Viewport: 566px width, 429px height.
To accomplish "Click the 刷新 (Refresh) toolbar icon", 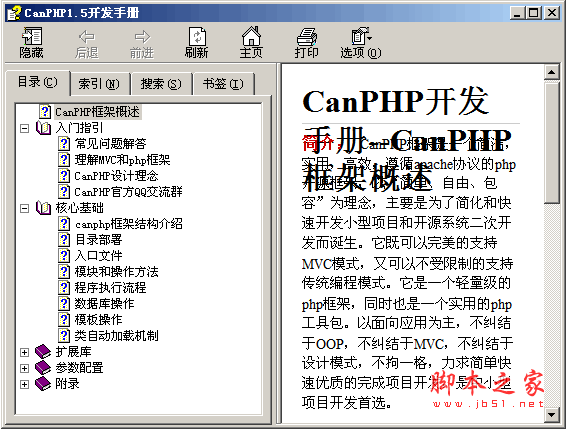I will click(197, 36).
